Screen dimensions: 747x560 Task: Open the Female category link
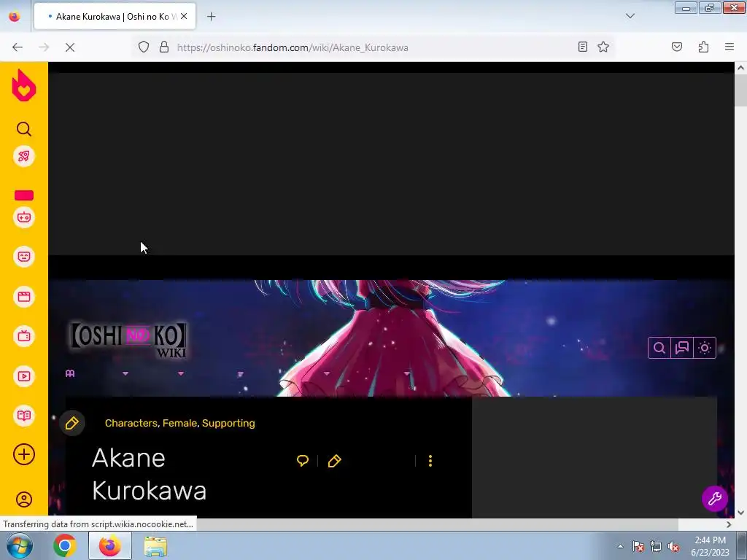pyautogui.click(x=179, y=423)
